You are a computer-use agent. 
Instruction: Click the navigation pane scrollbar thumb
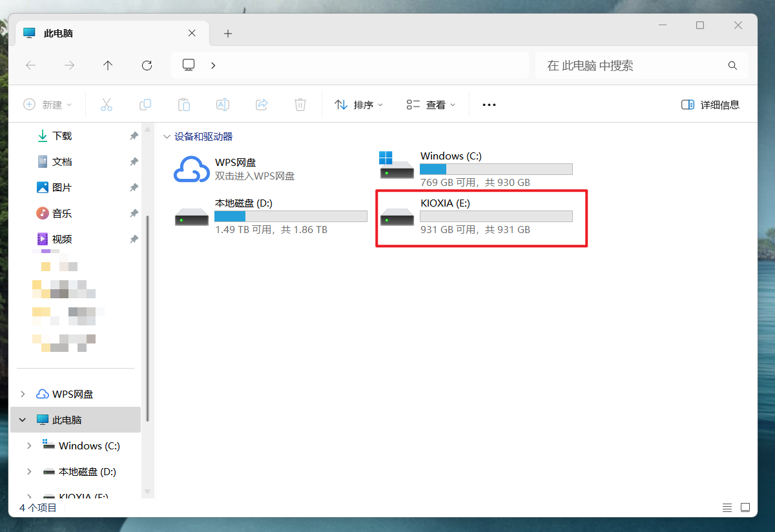[x=147, y=319]
